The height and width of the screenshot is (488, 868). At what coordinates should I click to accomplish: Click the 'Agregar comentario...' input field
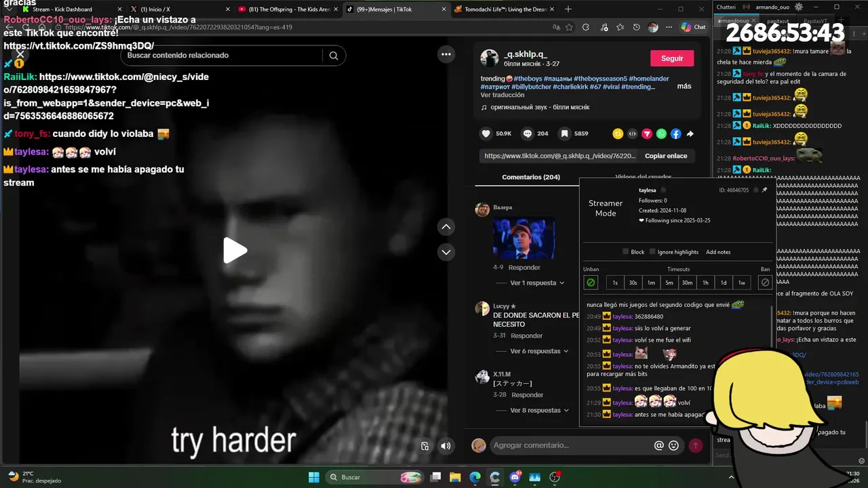click(x=568, y=445)
